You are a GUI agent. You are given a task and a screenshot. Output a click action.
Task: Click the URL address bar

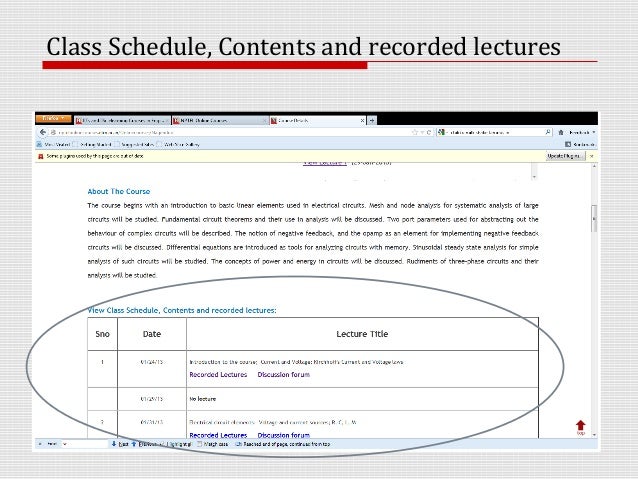(230, 132)
